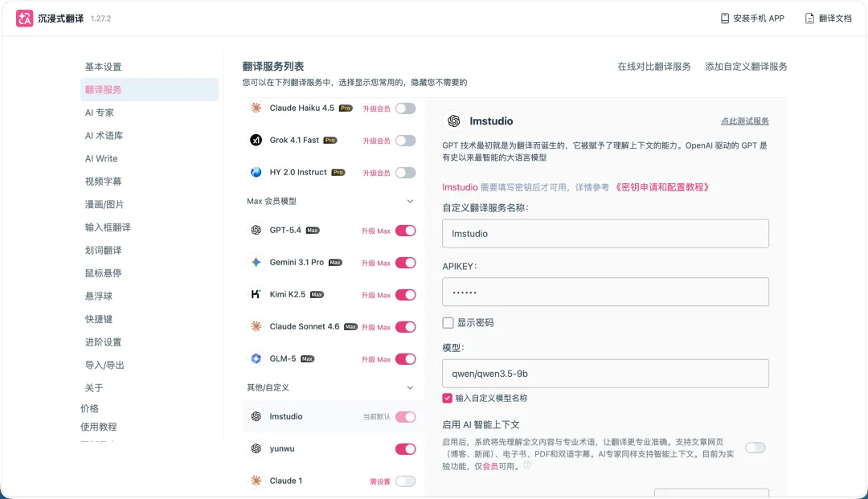The height and width of the screenshot is (499, 868).
Task: Select the 翻译服务 sidebar item
Action: tap(149, 90)
